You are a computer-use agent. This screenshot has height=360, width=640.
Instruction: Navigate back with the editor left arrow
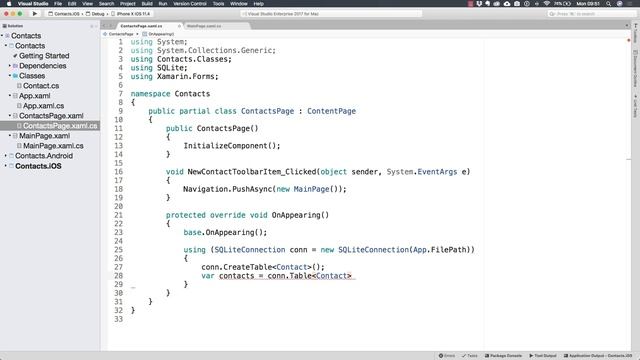click(x=104, y=26)
